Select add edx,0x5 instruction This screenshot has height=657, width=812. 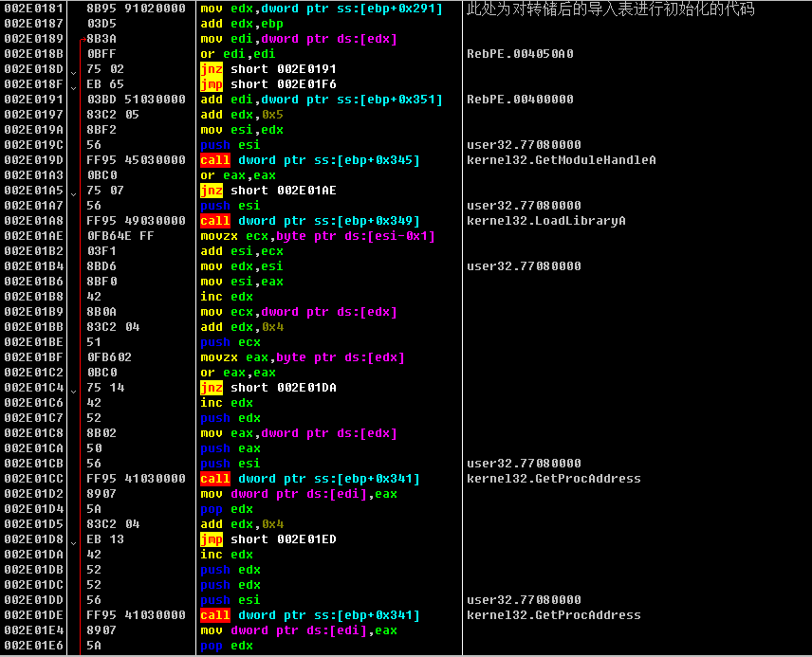tap(242, 115)
